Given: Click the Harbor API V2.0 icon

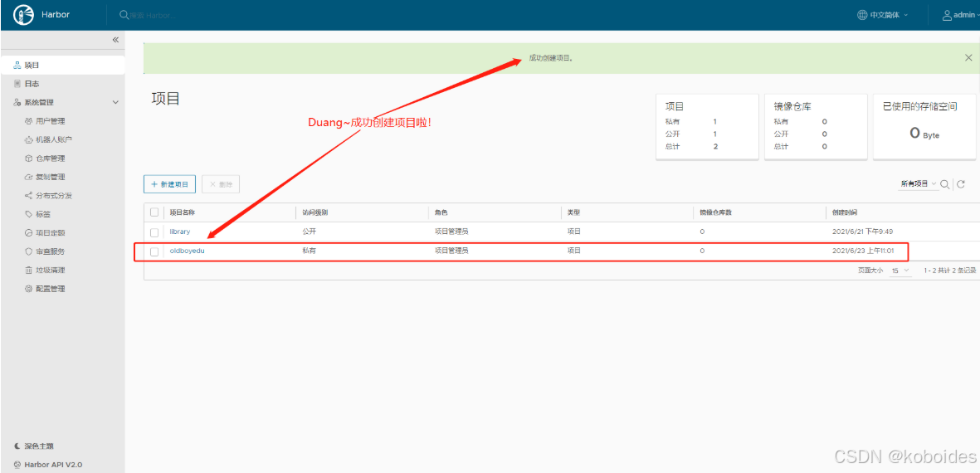Looking at the screenshot, I should pos(17,465).
